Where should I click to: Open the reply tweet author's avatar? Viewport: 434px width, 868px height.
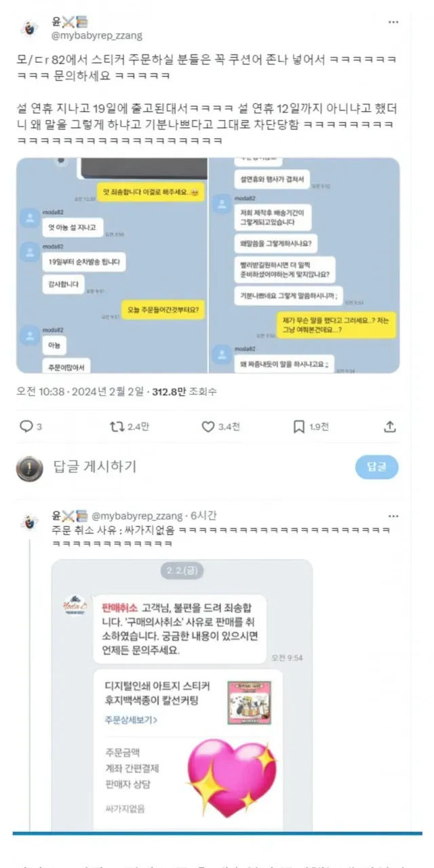coord(30,521)
